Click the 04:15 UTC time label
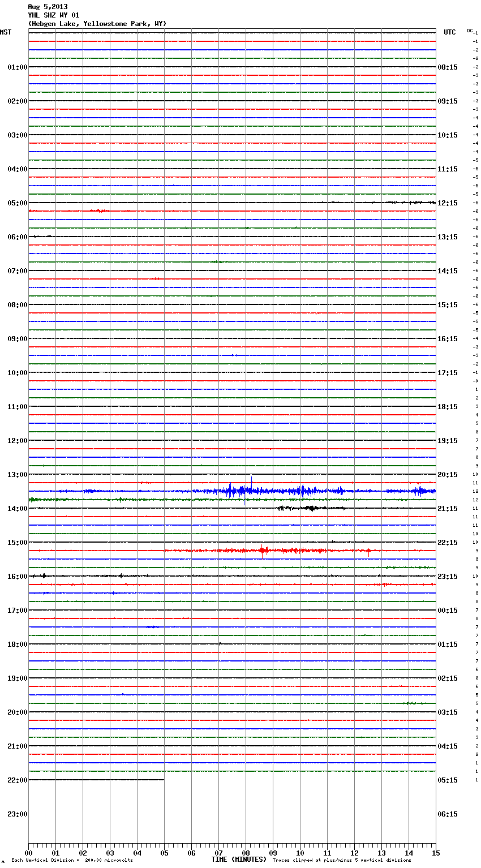Image resolution: width=481 pixels, height=868 pixels. click(448, 746)
